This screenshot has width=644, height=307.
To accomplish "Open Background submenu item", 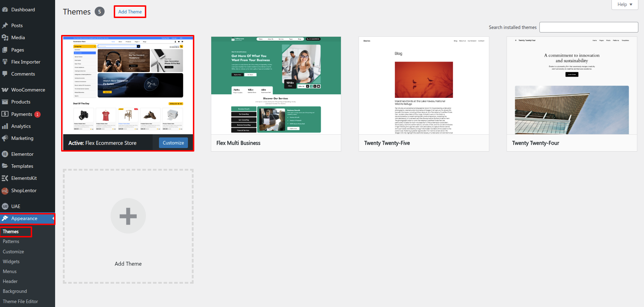I will tap(15, 291).
